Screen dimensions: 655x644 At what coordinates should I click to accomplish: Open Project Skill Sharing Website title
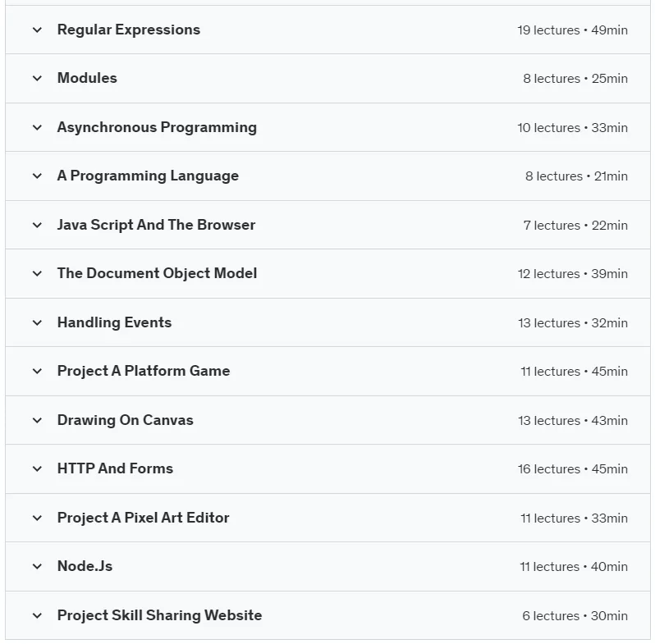click(x=159, y=615)
